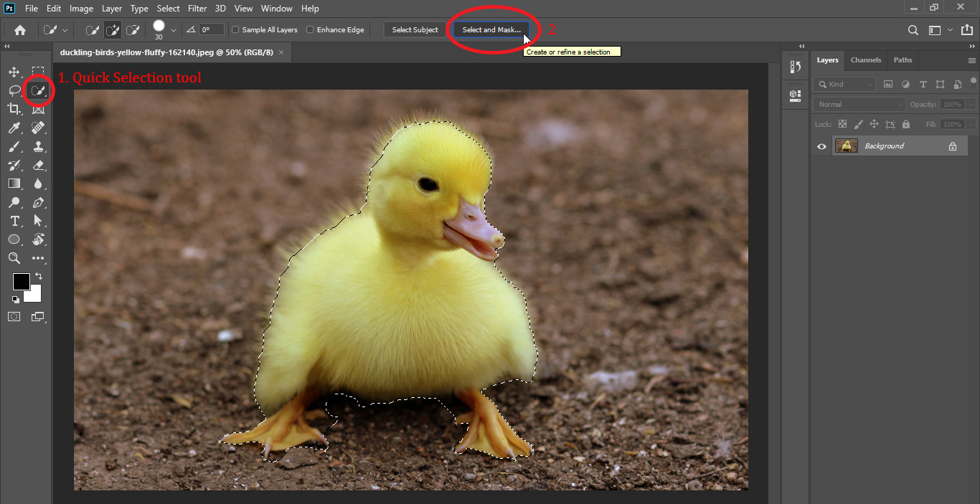
Task: Activate the Crop tool
Action: click(x=14, y=109)
